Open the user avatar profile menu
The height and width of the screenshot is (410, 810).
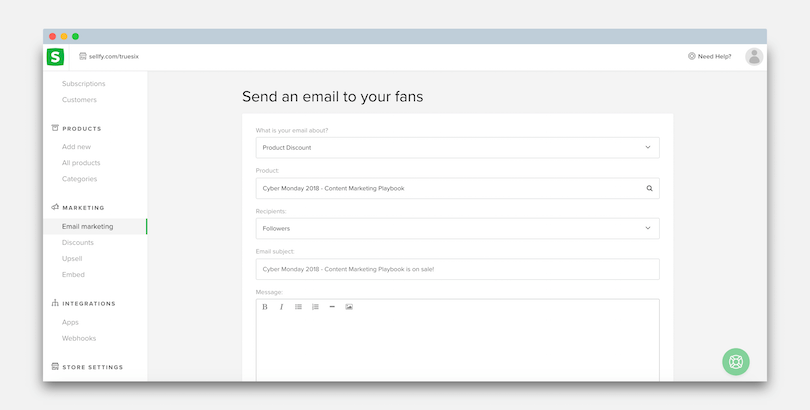tap(754, 57)
